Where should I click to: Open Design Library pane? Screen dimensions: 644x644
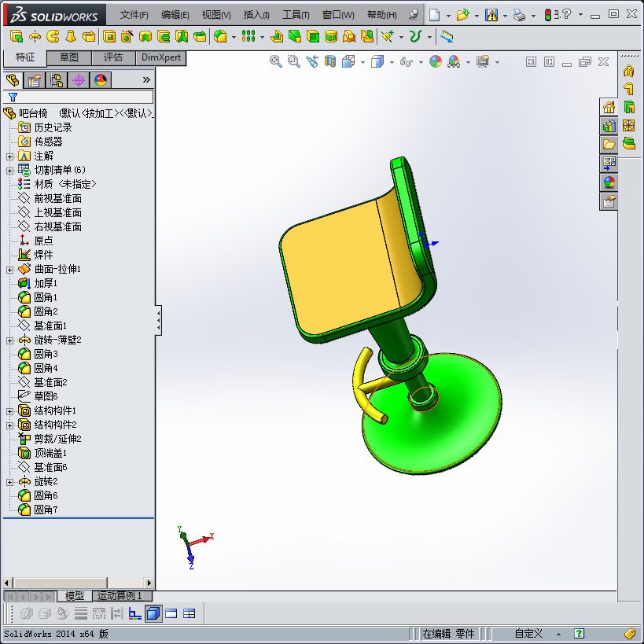(609, 126)
